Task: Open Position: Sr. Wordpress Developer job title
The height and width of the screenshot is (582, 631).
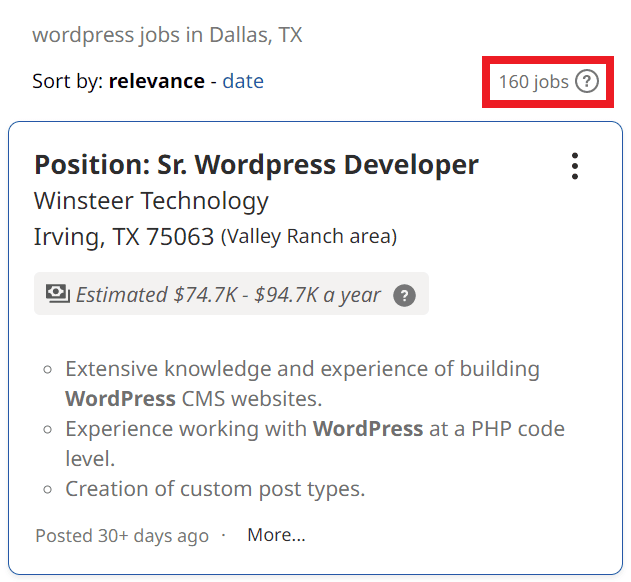Action: (256, 165)
